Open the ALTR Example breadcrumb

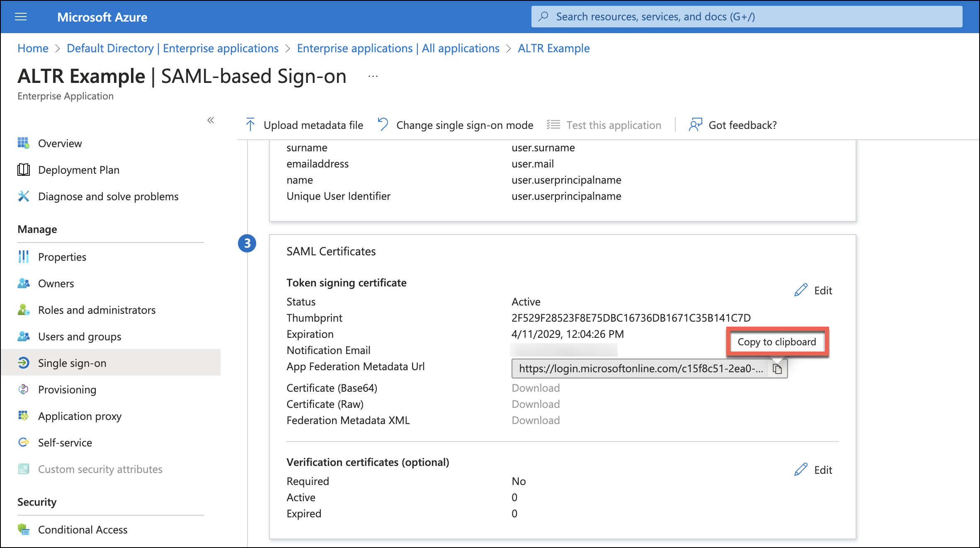click(x=553, y=48)
